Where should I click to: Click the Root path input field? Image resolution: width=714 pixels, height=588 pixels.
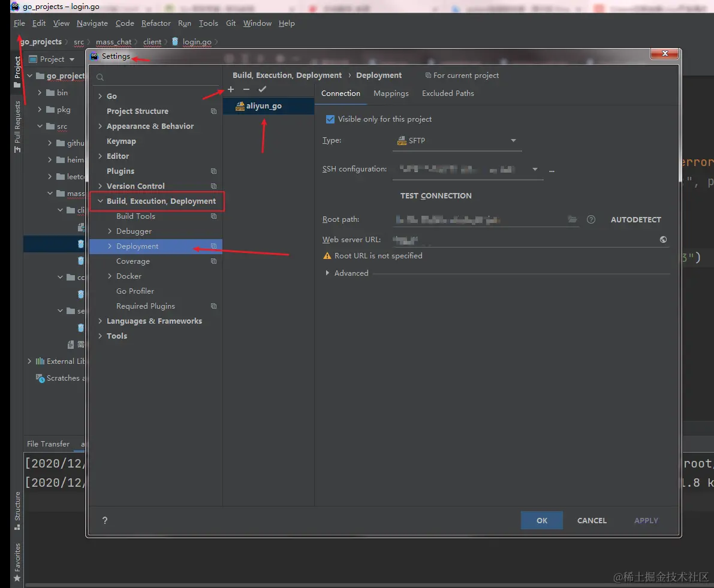click(480, 220)
